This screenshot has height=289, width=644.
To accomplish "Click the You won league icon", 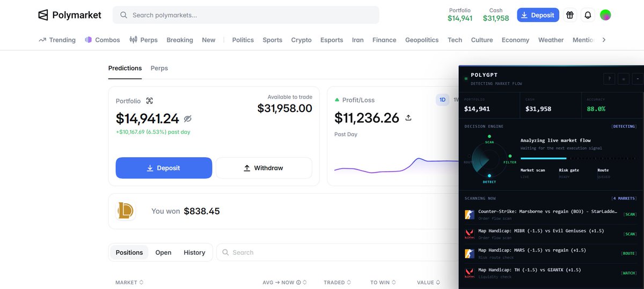I will tap(125, 211).
